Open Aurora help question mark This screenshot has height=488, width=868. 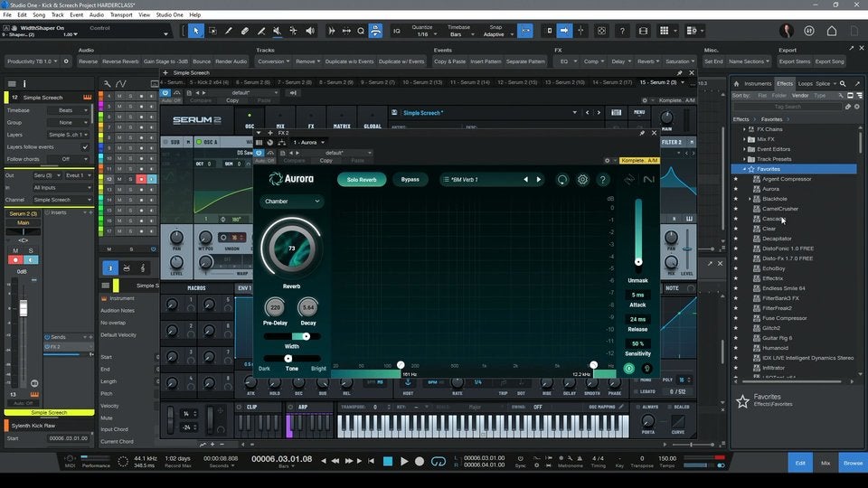pos(603,180)
